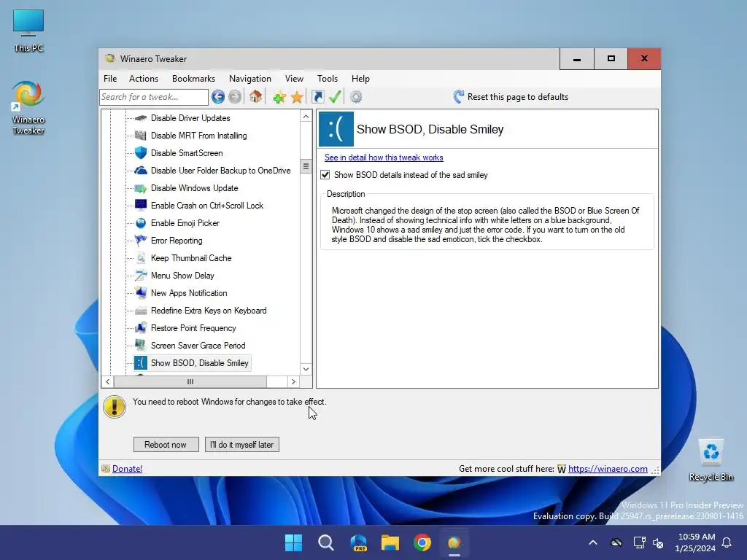
Task: Click the green checkmark toolbar icon
Action: pyautogui.click(x=335, y=97)
